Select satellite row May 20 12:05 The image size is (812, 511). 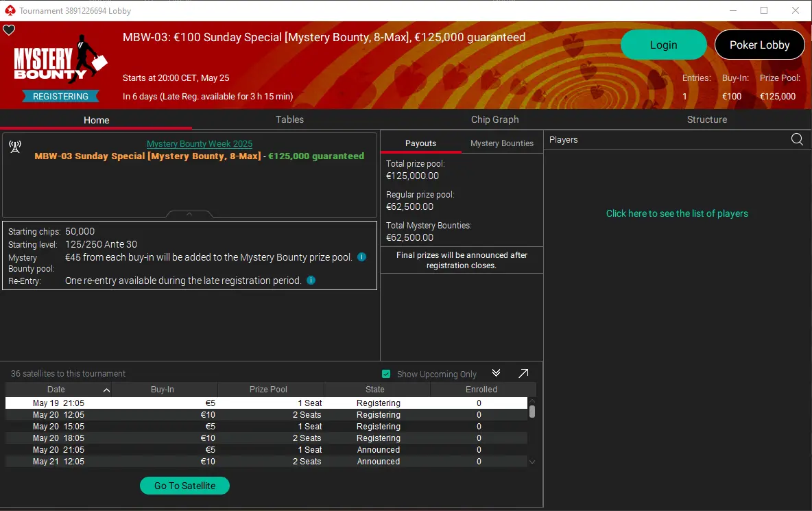(266, 415)
